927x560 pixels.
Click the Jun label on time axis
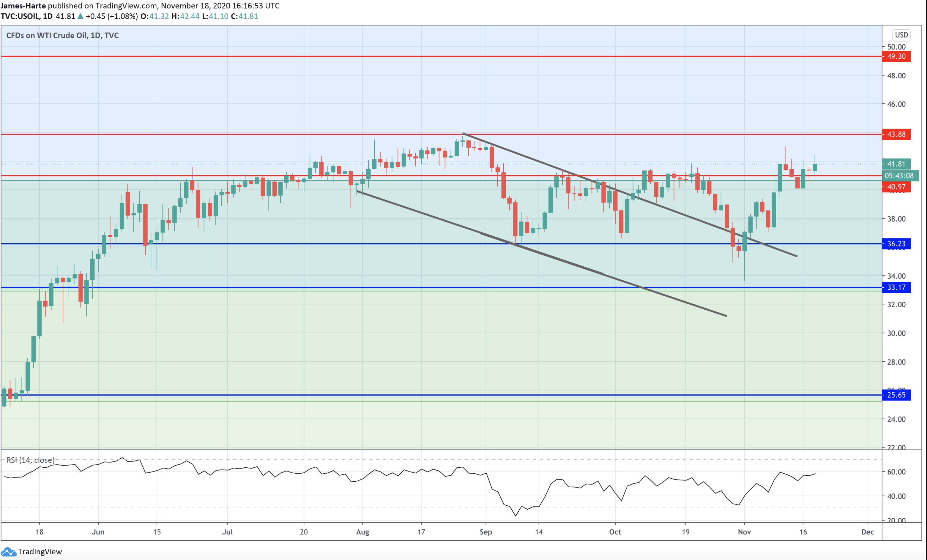(98, 532)
